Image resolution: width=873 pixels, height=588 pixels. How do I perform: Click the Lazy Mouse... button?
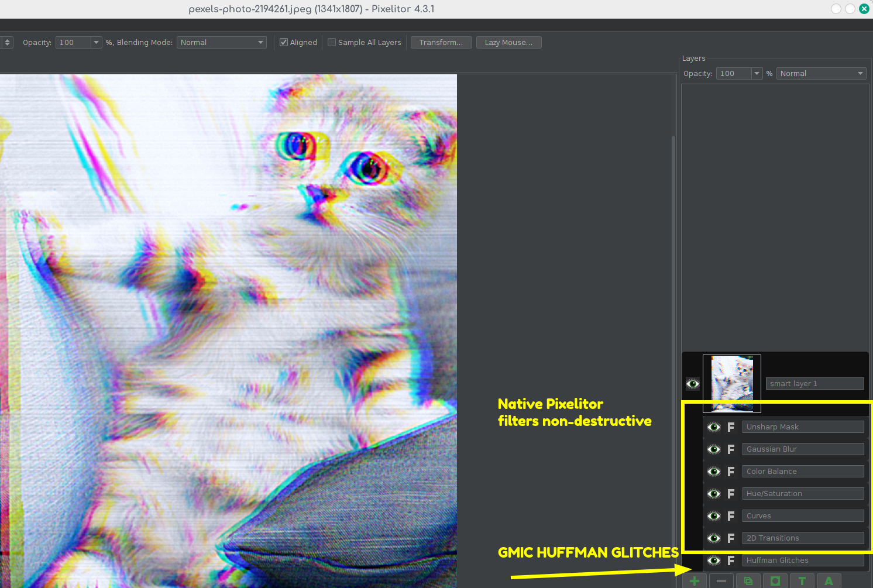(x=509, y=43)
